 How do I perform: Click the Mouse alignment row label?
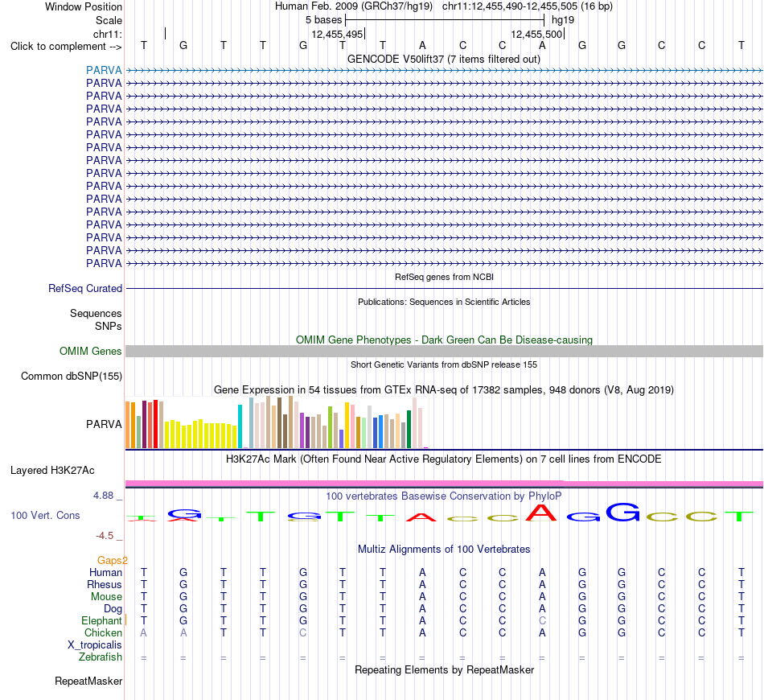pyautogui.click(x=106, y=597)
